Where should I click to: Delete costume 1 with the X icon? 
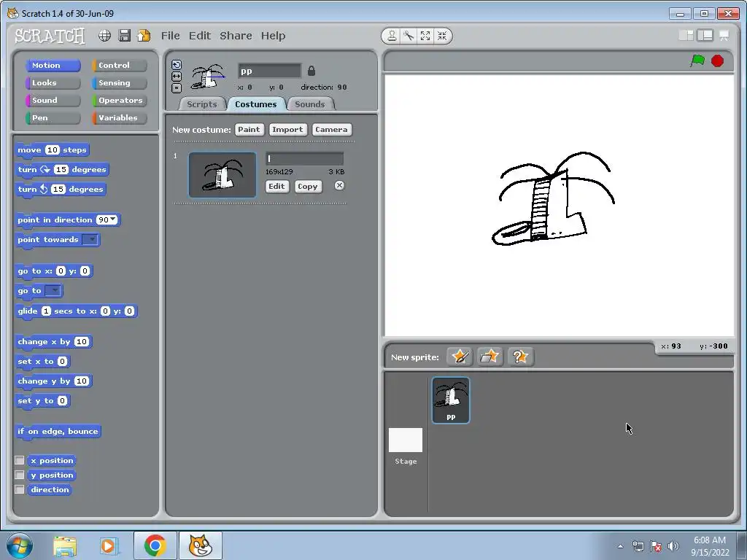(x=339, y=186)
